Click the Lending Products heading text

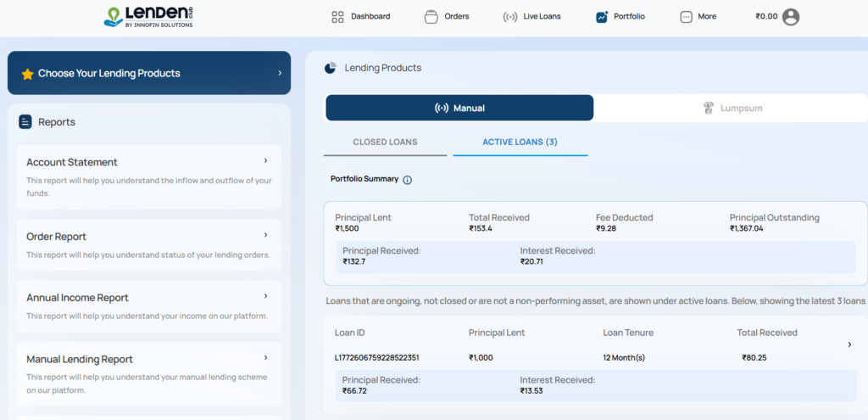tap(383, 68)
